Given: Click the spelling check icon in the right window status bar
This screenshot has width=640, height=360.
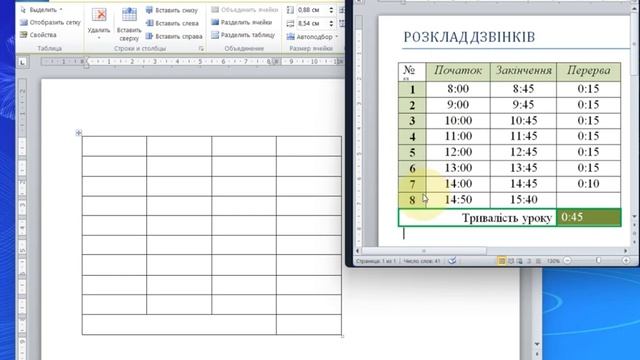Looking at the screenshot, I should point(452,261).
